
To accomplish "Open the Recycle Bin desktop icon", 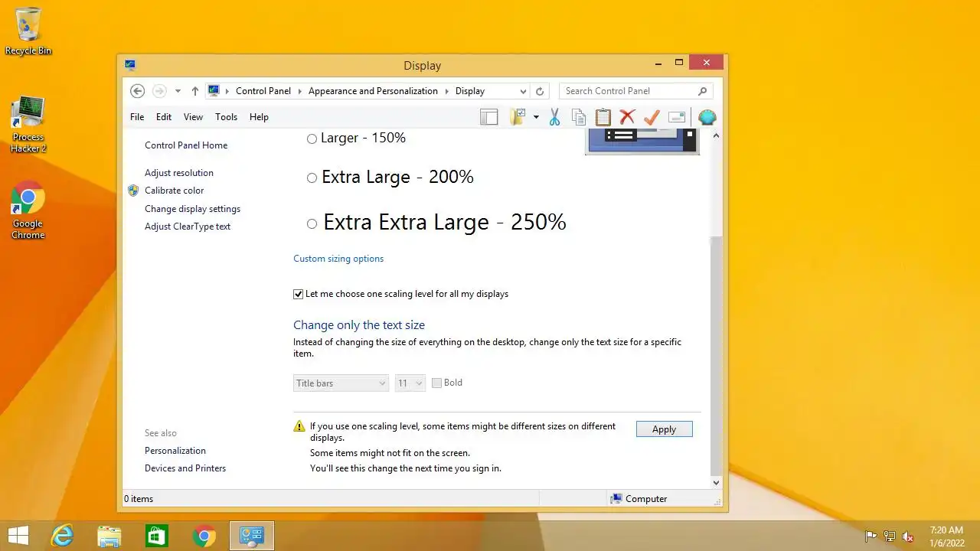I will [x=28, y=31].
